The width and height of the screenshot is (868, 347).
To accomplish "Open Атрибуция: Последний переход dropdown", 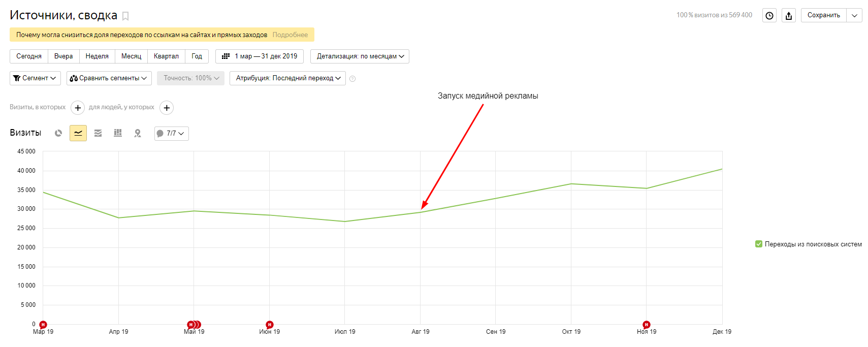I will 287,78.
